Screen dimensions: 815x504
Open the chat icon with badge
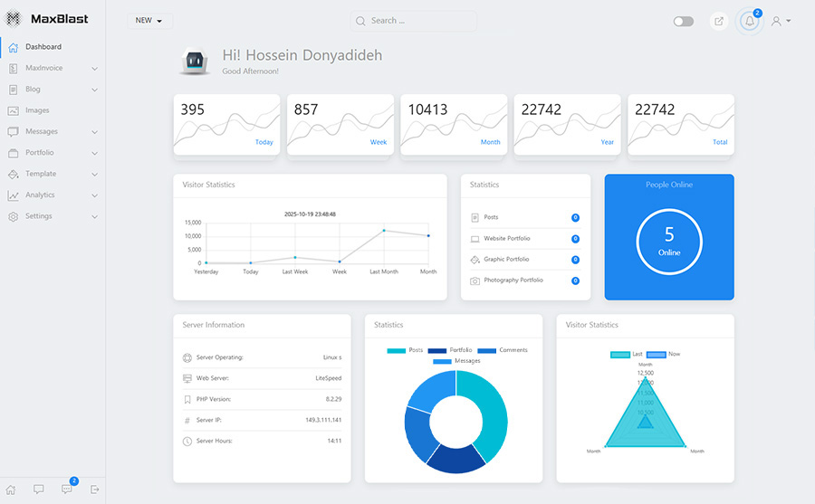(x=66, y=490)
